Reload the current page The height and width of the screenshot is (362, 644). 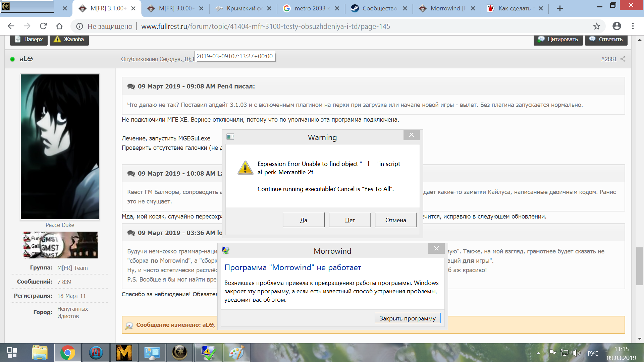click(43, 26)
